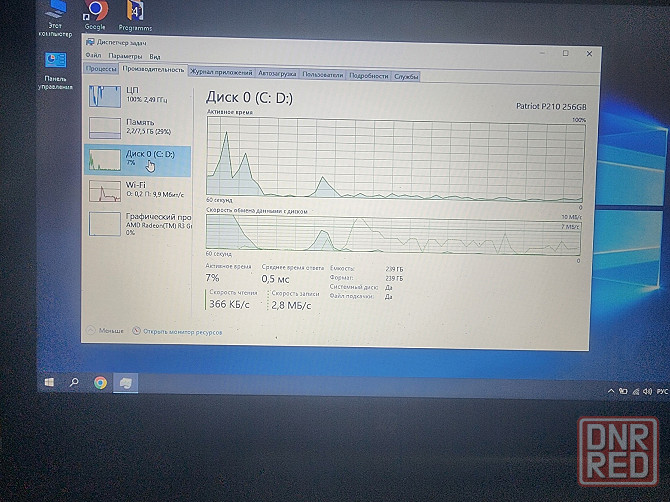Open the Windows Start menu
The image size is (670, 502).
[x=48, y=382]
